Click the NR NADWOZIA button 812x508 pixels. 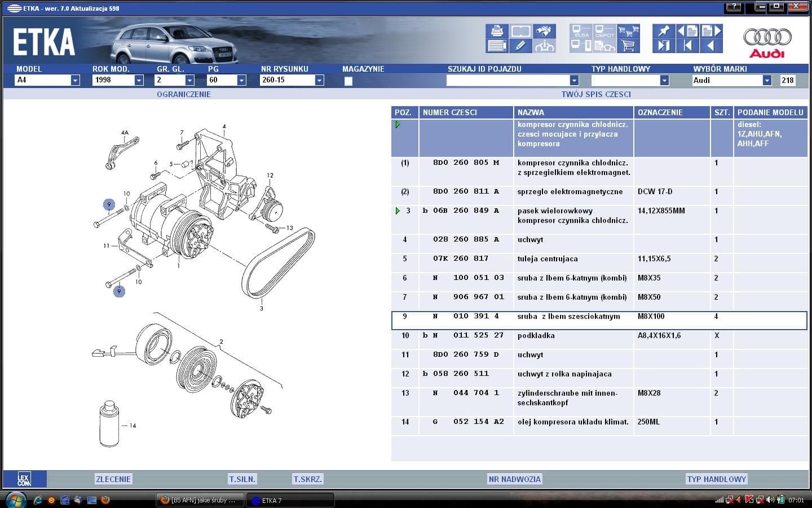coord(515,479)
